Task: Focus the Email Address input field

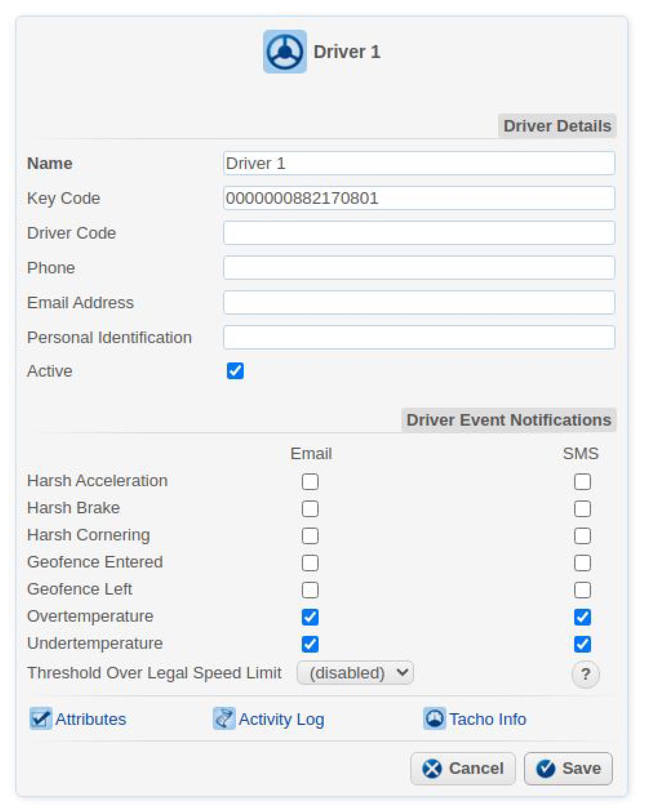Action: pyautogui.click(x=419, y=302)
